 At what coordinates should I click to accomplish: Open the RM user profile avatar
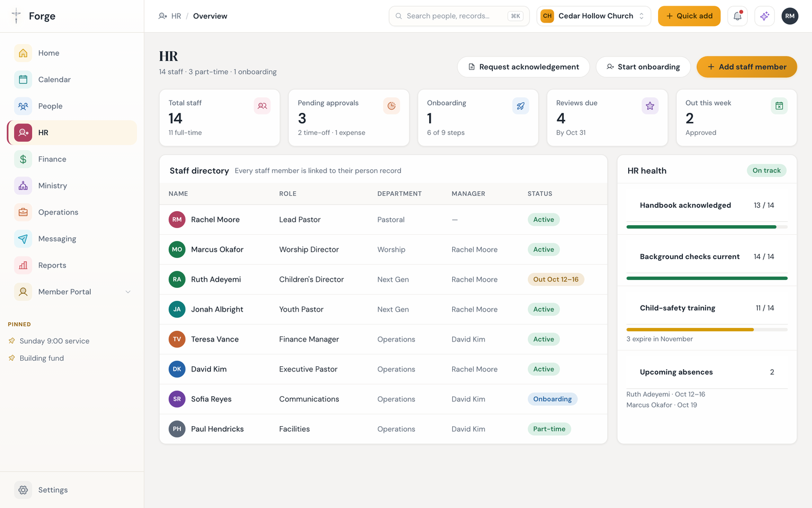pos(790,16)
